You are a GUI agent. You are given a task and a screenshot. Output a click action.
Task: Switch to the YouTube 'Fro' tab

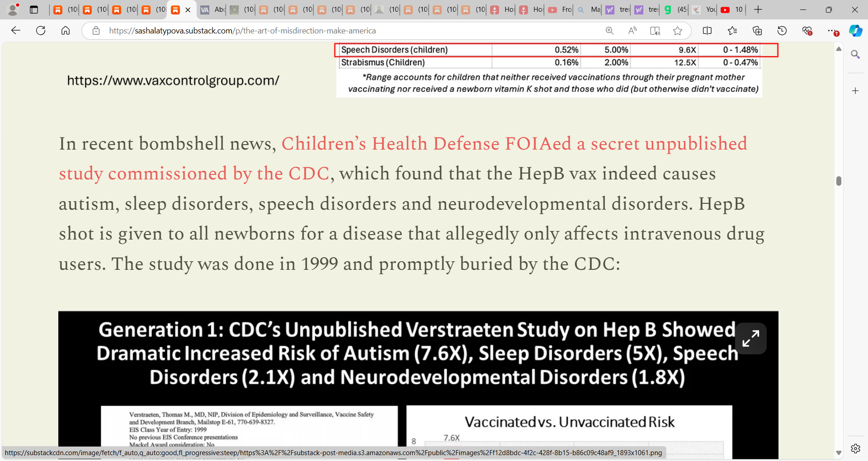click(x=560, y=9)
